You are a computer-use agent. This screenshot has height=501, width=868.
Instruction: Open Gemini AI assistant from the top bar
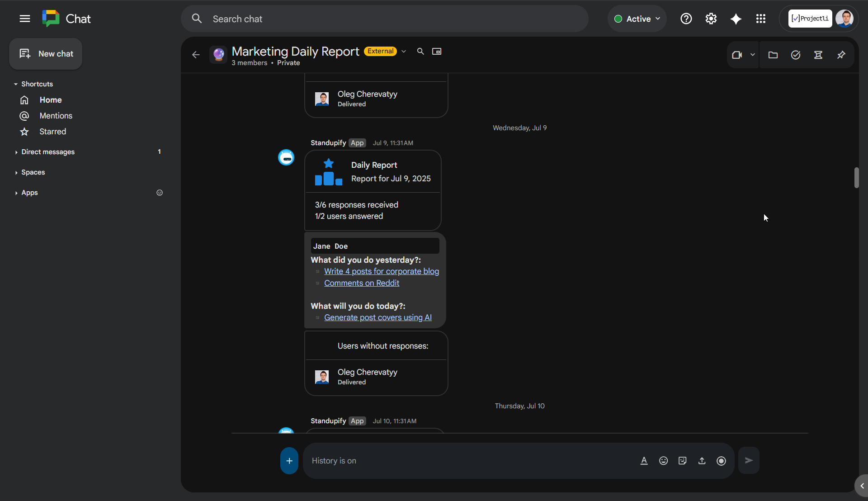[736, 19]
